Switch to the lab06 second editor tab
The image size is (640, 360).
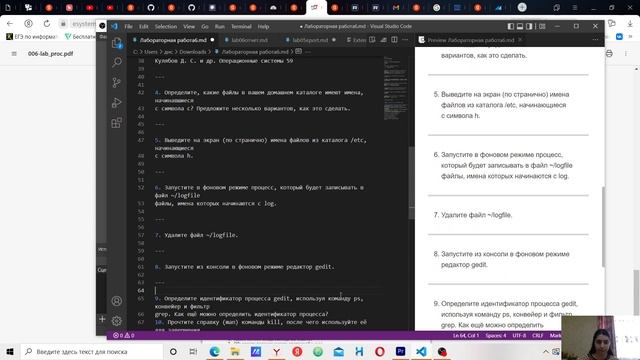(249, 40)
